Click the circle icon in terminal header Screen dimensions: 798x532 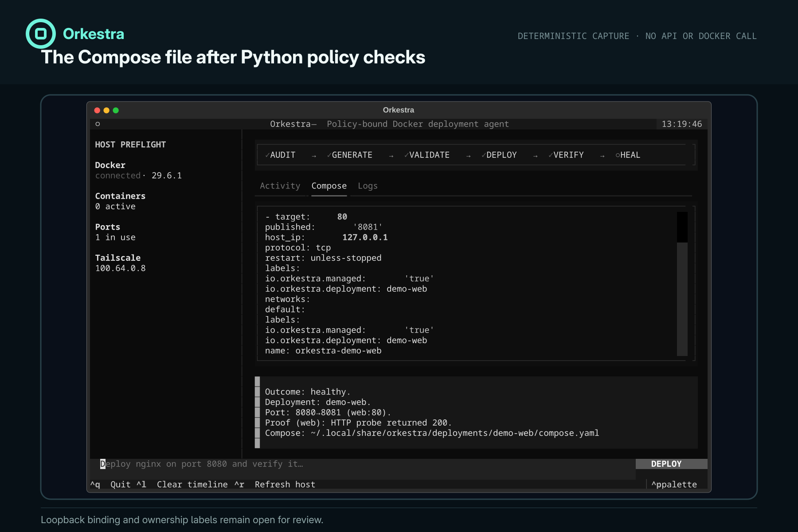[98, 124]
